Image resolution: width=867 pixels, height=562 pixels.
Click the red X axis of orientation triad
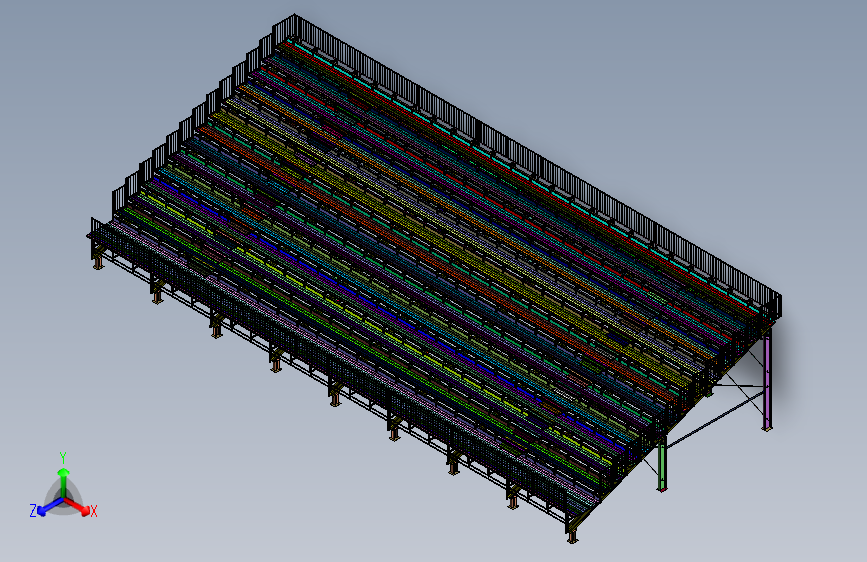[x=77, y=506]
